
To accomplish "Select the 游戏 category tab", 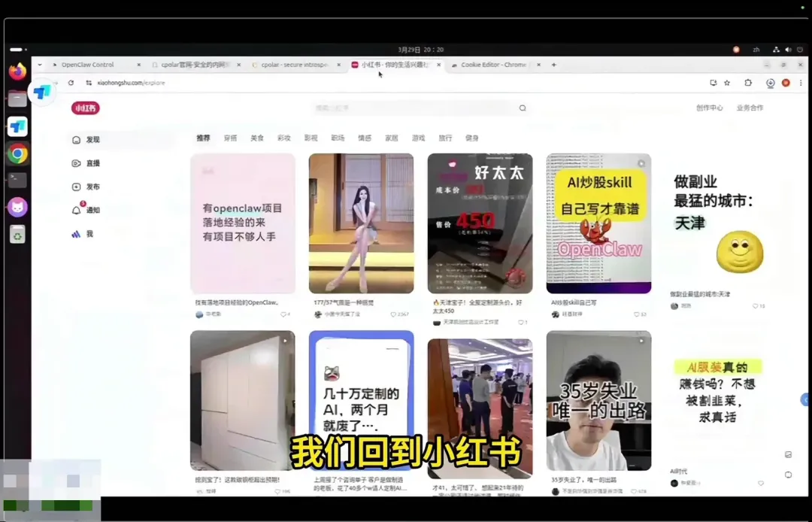I will pyautogui.click(x=419, y=138).
